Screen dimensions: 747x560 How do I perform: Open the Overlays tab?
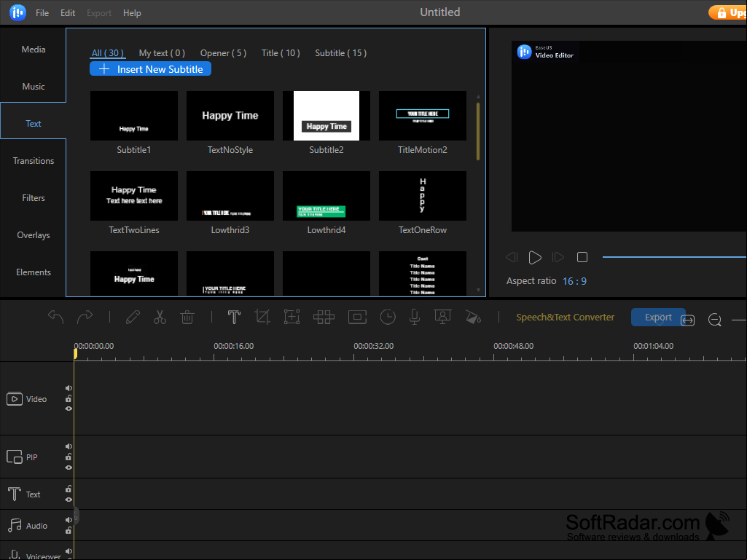(x=33, y=234)
